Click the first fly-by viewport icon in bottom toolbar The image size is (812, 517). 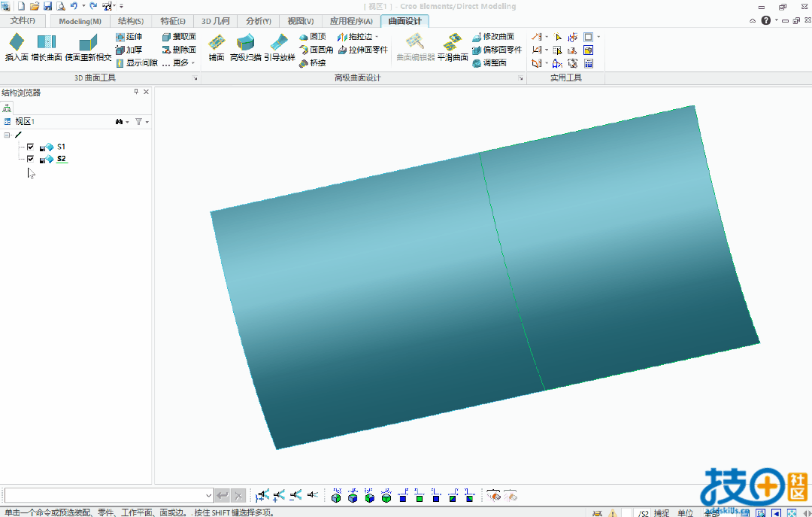(x=262, y=496)
